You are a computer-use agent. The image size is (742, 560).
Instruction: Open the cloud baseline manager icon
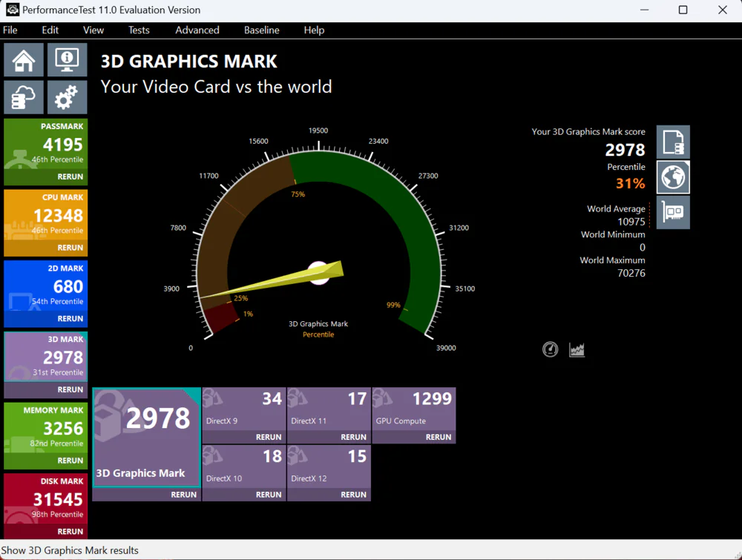click(24, 97)
